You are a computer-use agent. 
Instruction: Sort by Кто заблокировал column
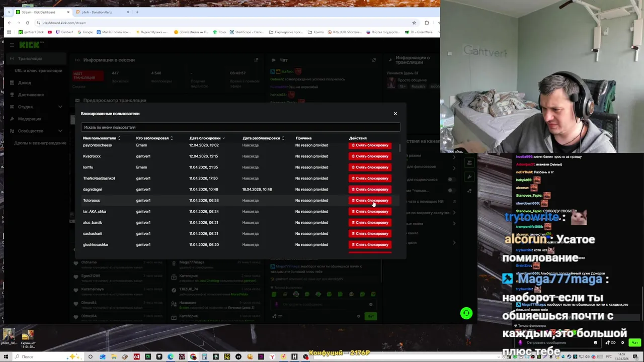[154, 138]
